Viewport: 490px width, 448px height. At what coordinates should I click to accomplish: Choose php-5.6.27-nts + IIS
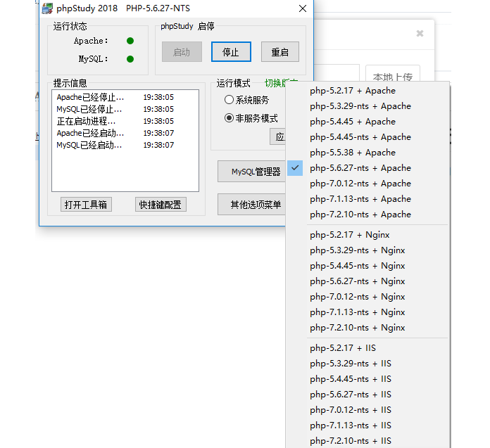pyautogui.click(x=367, y=395)
